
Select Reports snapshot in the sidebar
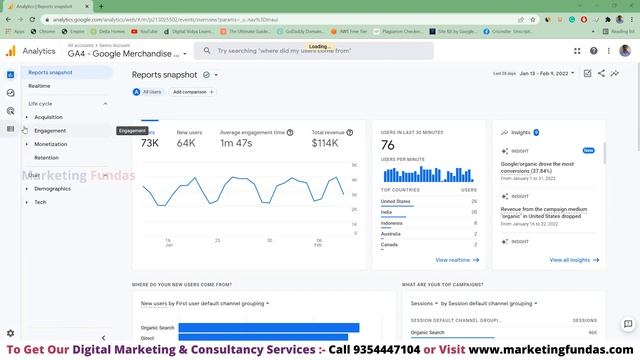tap(67, 73)
